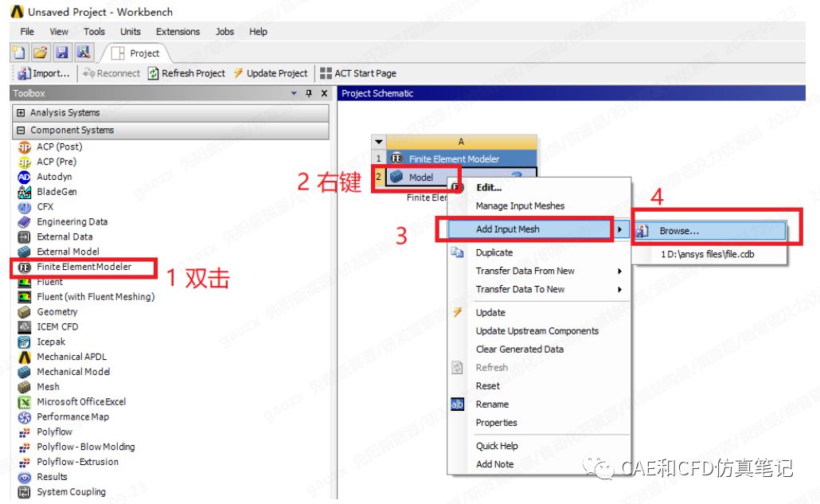Screen dimensions: 820x504
Task: Select the Polyflow component icon
Action: [x=24, y=432]
